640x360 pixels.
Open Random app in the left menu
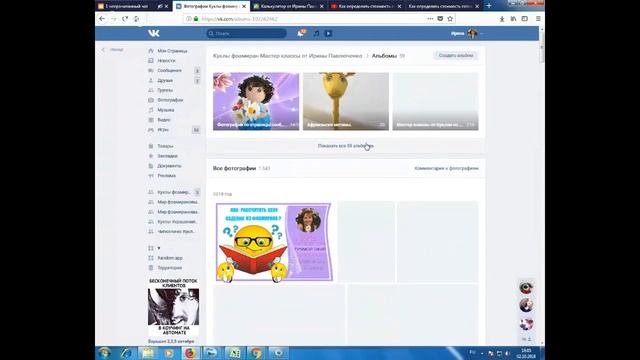click(x=170, y=258)
